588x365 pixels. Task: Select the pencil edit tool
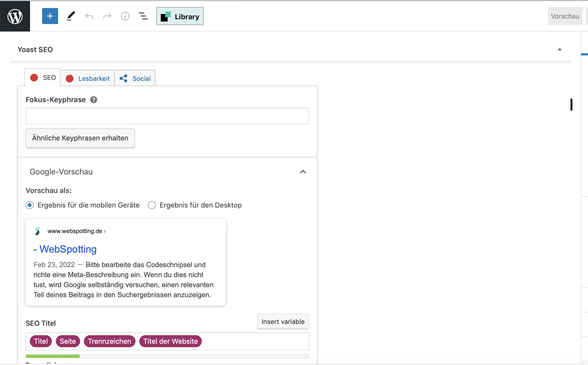pyautogui.click(x=71, y=16)
